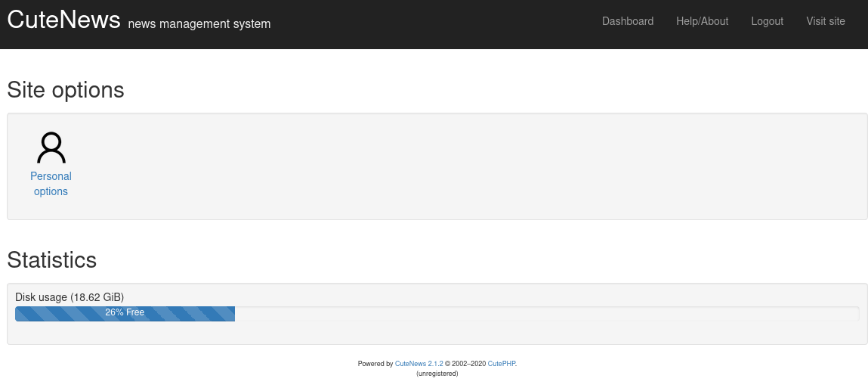The image size is (868, 391).
Task: Click the empty portion of disk usage bar
Action: 544,314
